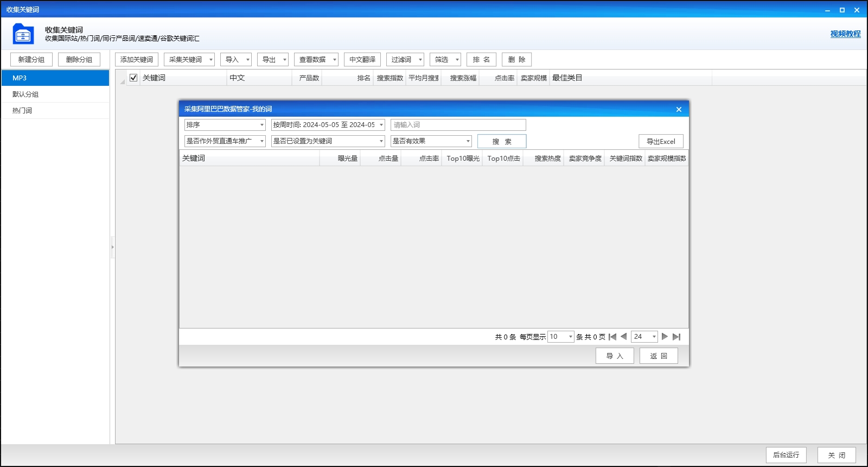Image resolution: width=868 pixels, height=467 pixels.
Task: Open the 视频教程 link
Action: (845, 34)
